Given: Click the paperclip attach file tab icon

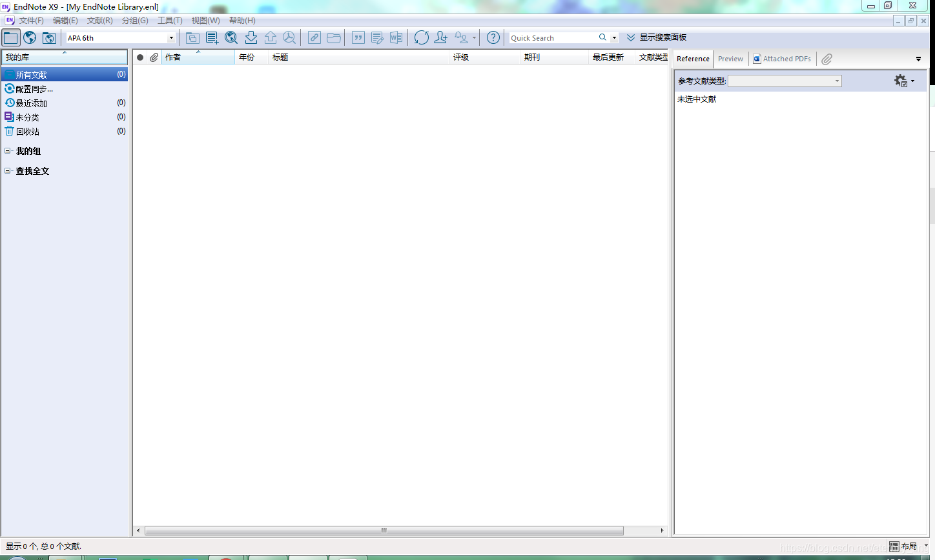Looking at the screenshot, I should (x=827, y=59).
